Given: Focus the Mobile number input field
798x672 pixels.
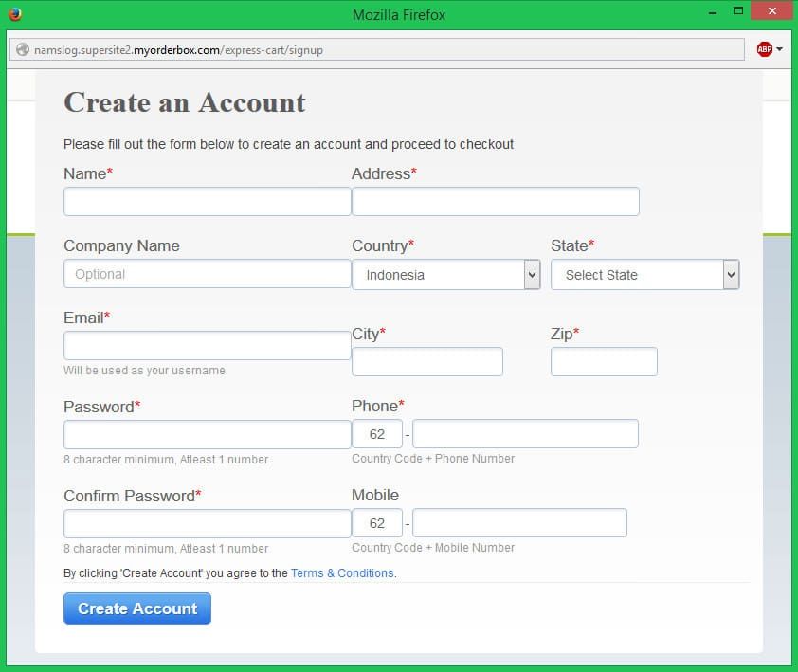Looking at the screenshot, I should point(519,523).
